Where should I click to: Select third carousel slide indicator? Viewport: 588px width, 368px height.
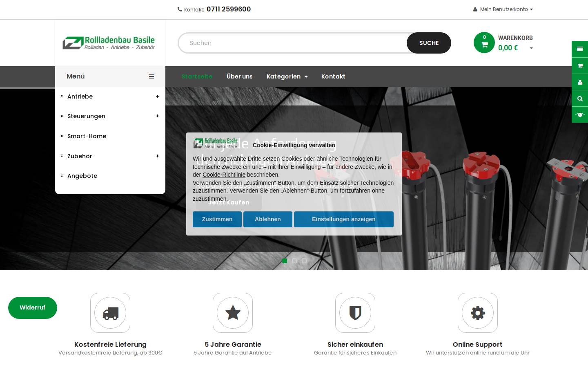tap(304, 261)
